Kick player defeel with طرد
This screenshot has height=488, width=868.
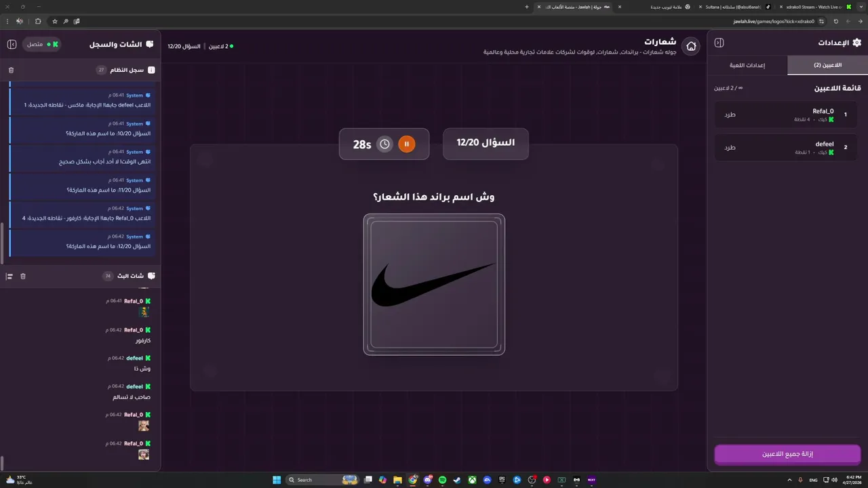point(730,147)
